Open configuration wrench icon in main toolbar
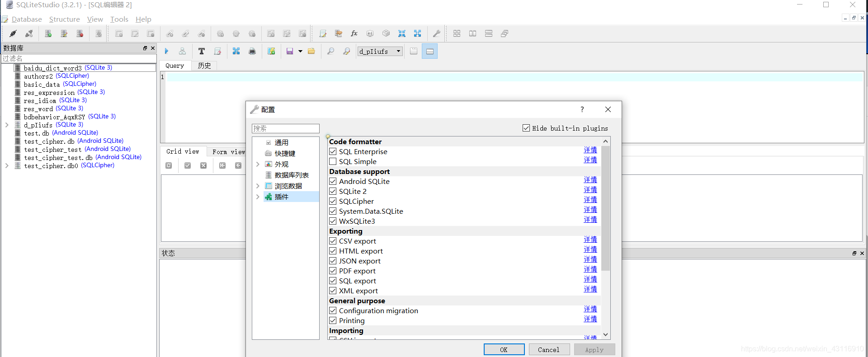Image resolution: width=868 pixels, height=357 pixels. (x=437, y=33)
